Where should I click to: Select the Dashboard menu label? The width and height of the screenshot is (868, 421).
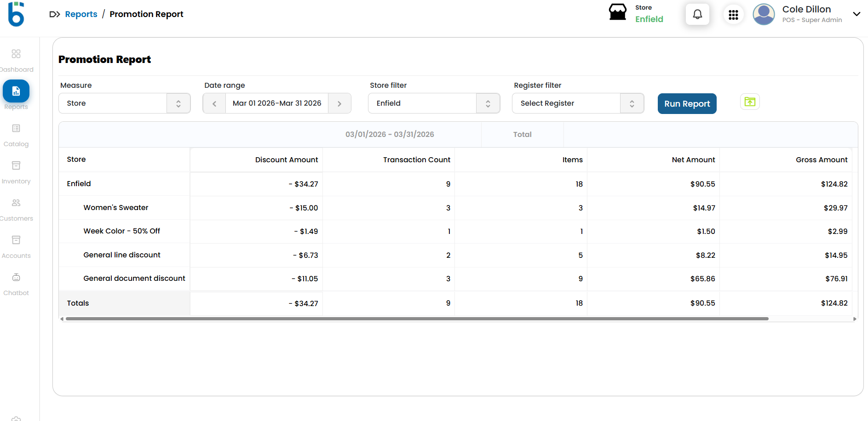point(17,69)
